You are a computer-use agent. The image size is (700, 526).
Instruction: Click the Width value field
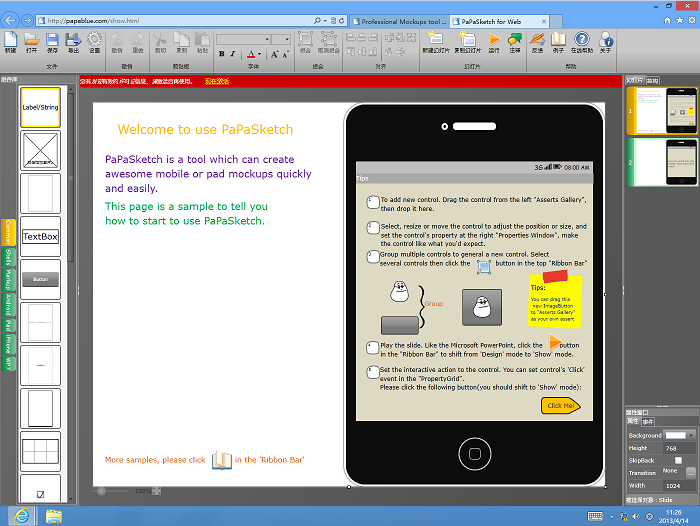679,485
